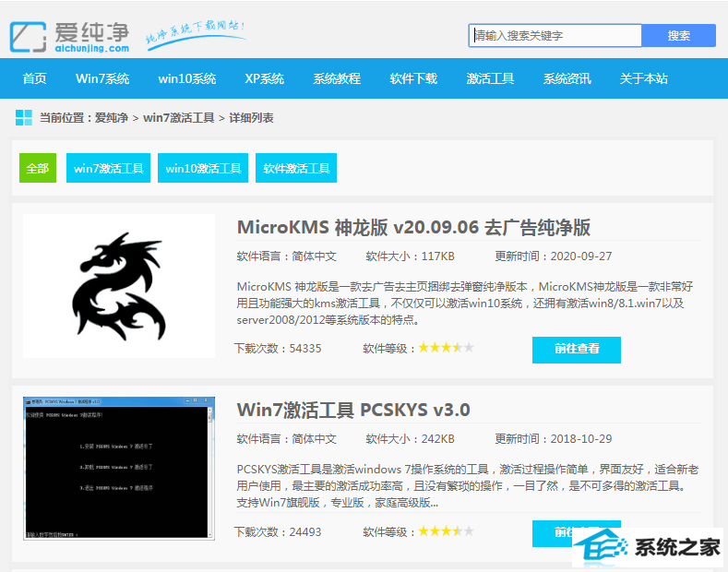Open the 关于本站 page
The height and width of the screenshot is (572, 728).
tap(643, 78)
